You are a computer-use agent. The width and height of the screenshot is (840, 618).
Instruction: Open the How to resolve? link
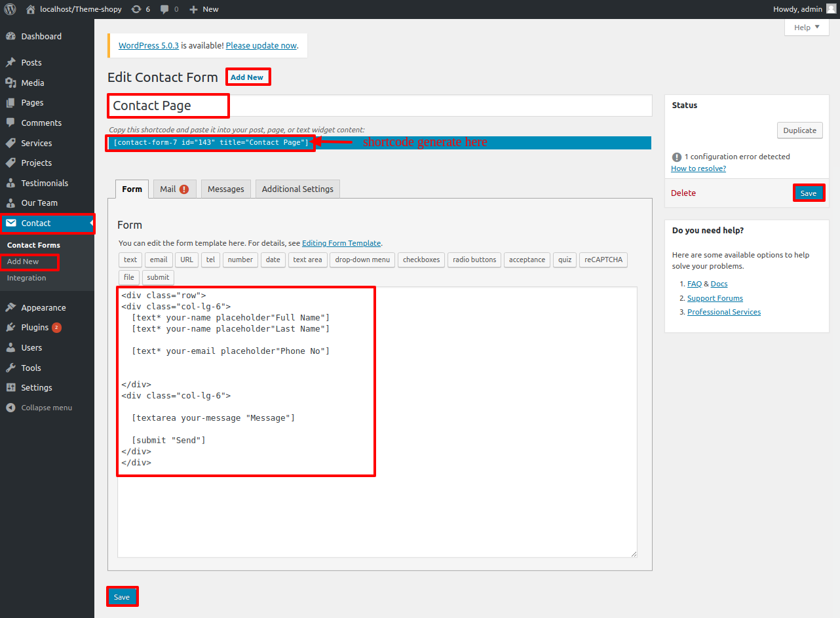[x=698, y=168]
